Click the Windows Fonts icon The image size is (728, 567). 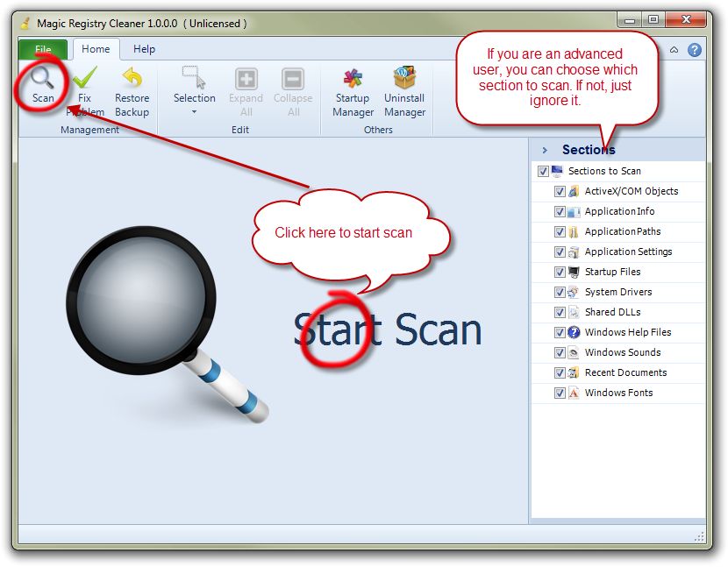[574, 393]
